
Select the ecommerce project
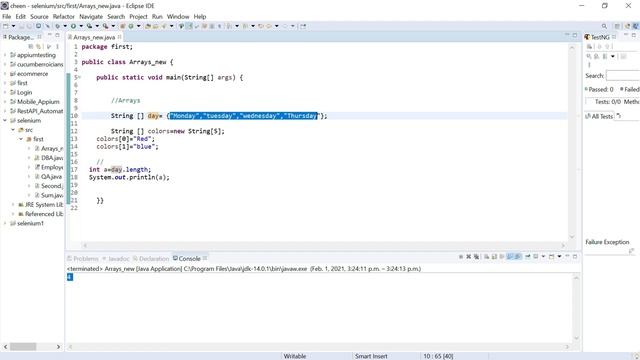[32, 74]
